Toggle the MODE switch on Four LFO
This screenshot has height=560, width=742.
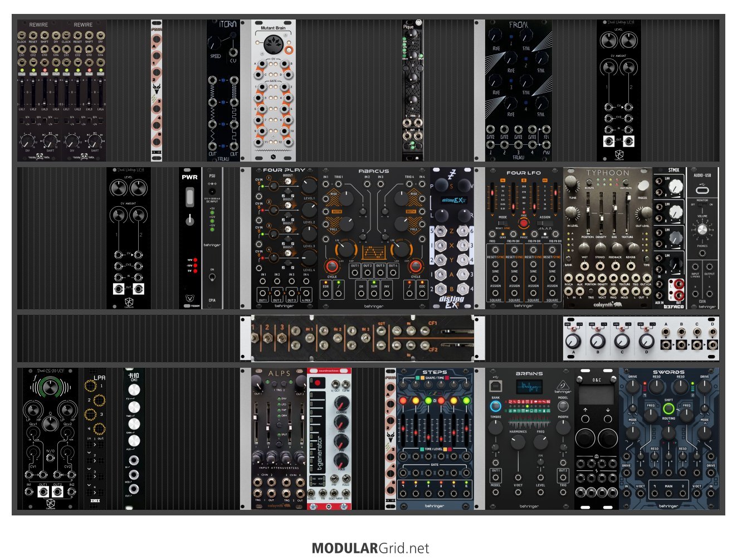[x=502, y=223]
